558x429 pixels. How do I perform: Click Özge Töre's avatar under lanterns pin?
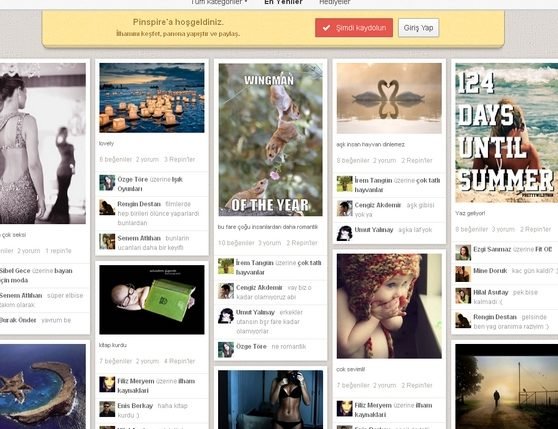click(107, 183)
